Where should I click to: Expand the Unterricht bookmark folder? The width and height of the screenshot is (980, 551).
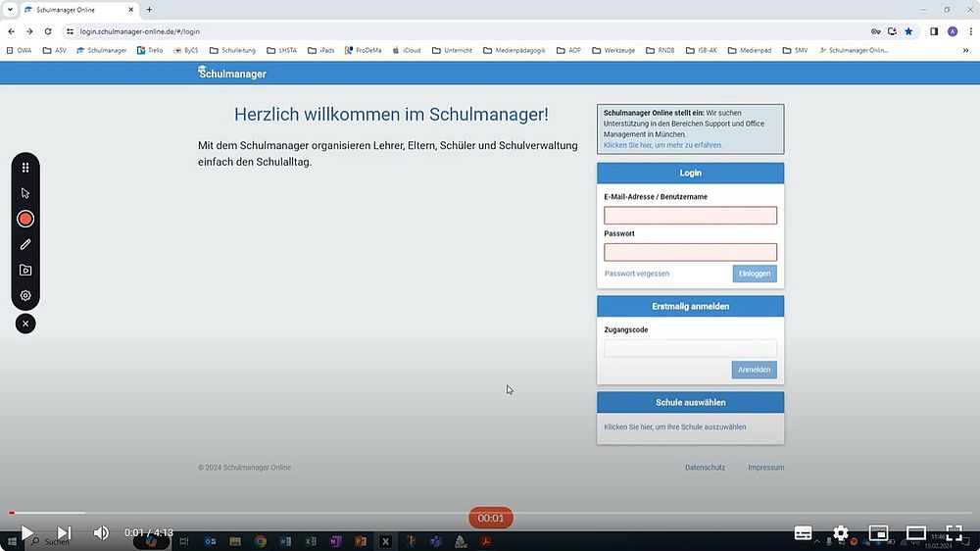pos(452,50)
